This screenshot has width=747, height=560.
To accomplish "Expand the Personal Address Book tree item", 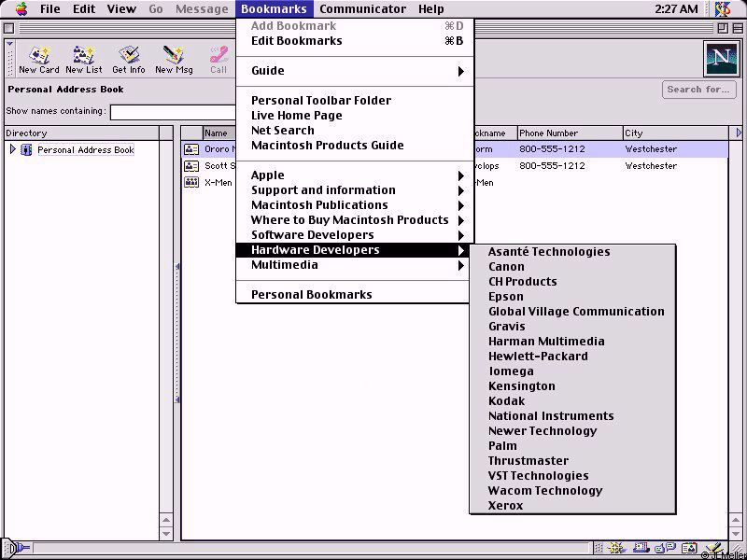I will coord(13,149).
